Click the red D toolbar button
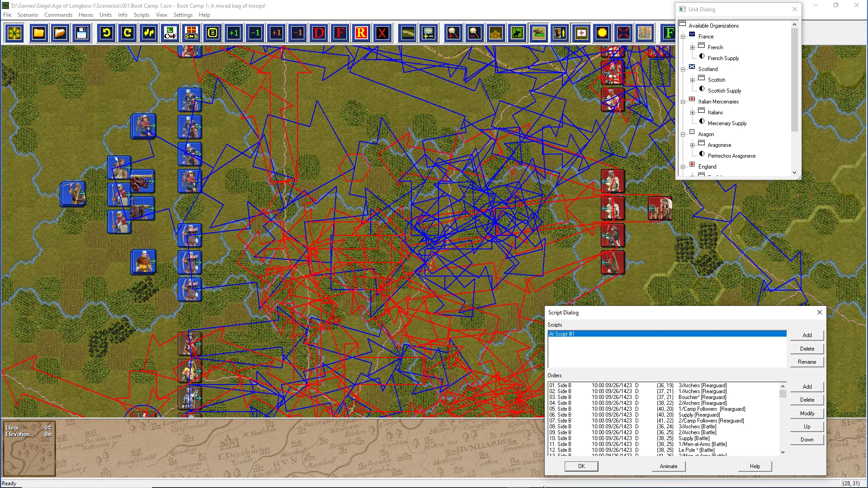Screen dimensions: 868x488 point(319,33)
